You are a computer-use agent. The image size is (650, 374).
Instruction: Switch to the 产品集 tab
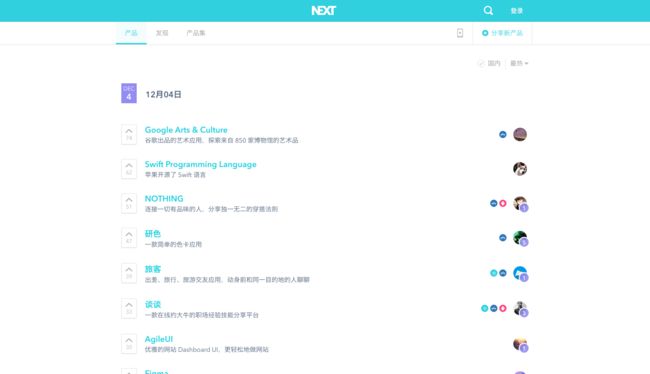(196, 33)
